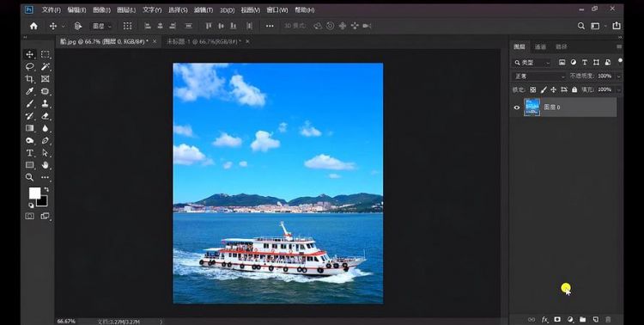The image size is (644, 325).
Task: Open the layer filter type 类型 dropdown
Action: click(x=532, y=63)
